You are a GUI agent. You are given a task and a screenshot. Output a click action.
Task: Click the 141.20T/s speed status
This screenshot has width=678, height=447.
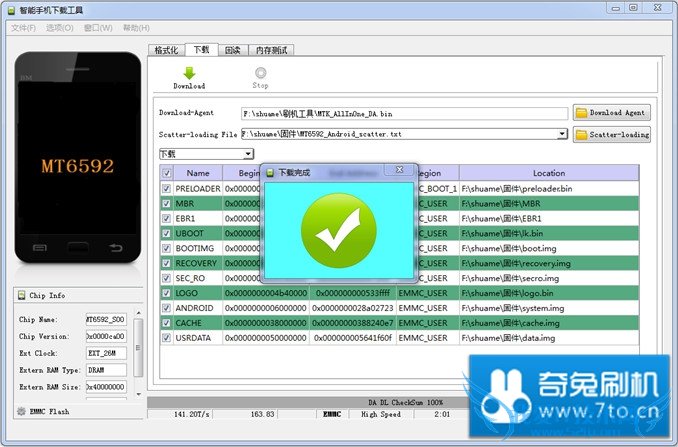pyautogui.click(x=191, y=414)
